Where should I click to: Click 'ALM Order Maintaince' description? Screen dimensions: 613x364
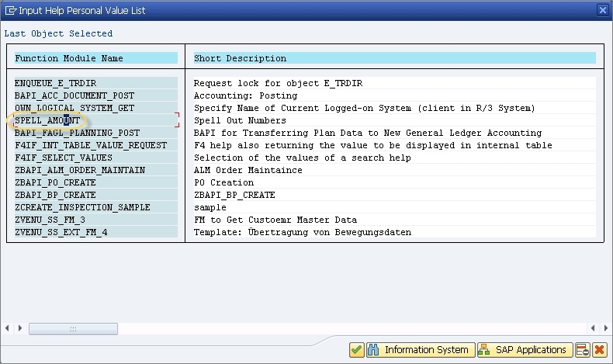[x=248, y=170]
